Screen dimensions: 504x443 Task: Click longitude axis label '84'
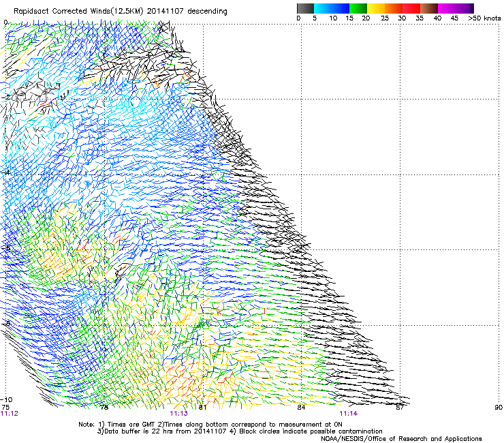click(301, 408)
